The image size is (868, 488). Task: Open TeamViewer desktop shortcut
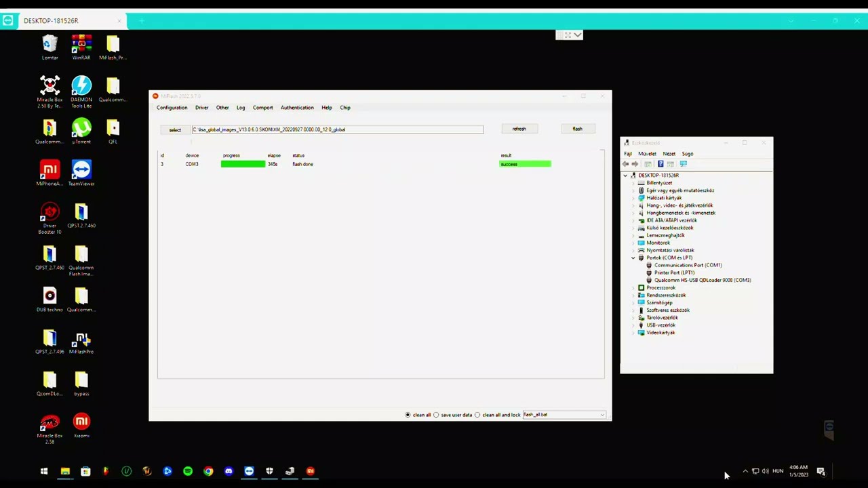81,174
